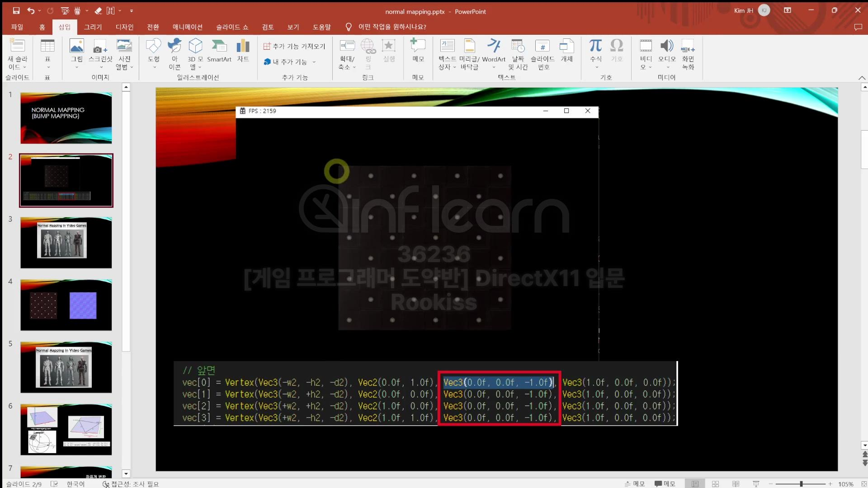Open the My Add-ins (내 추가 기능) dropdown
Viewport: 868px width, 488px height.
click(x=314, y=62)
